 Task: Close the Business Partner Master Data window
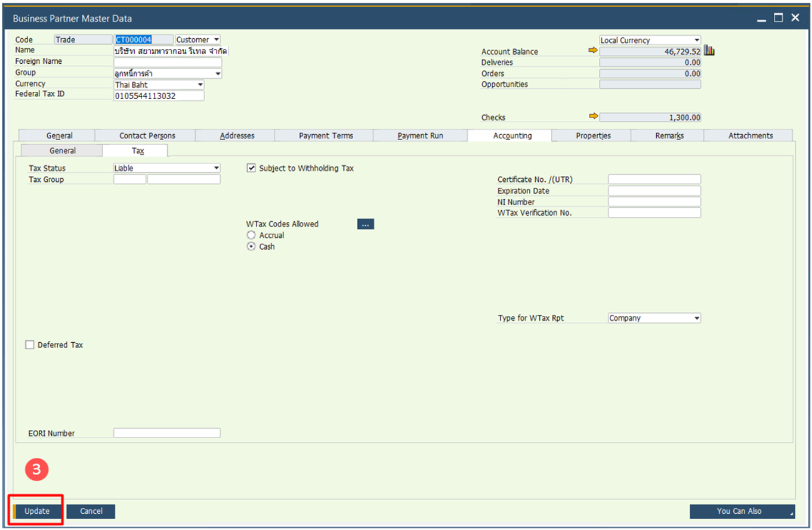(795, 18)
